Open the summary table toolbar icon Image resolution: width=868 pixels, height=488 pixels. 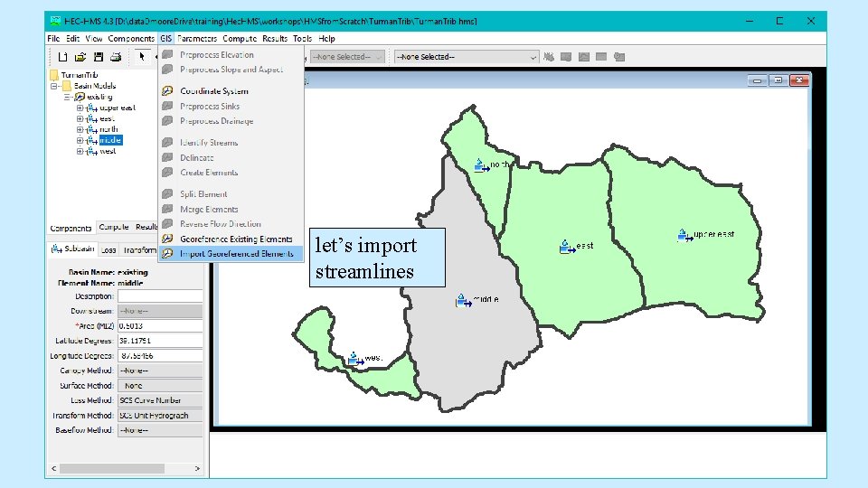click(601, 57)
